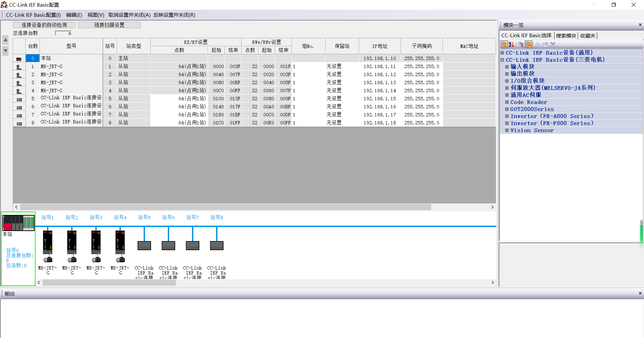The height and width of the screenshot is (338, 644).
Task: Select station 6 generic device box in diagram
Action: 168,246
